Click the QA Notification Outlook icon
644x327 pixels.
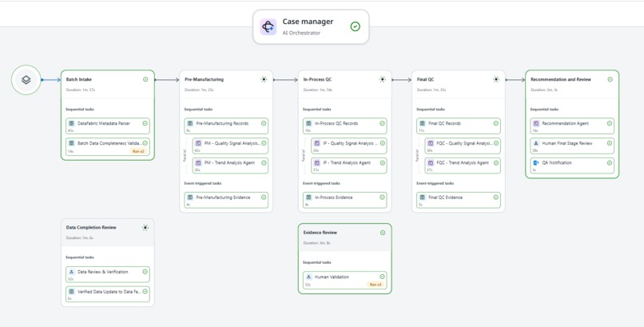point(536,162)
